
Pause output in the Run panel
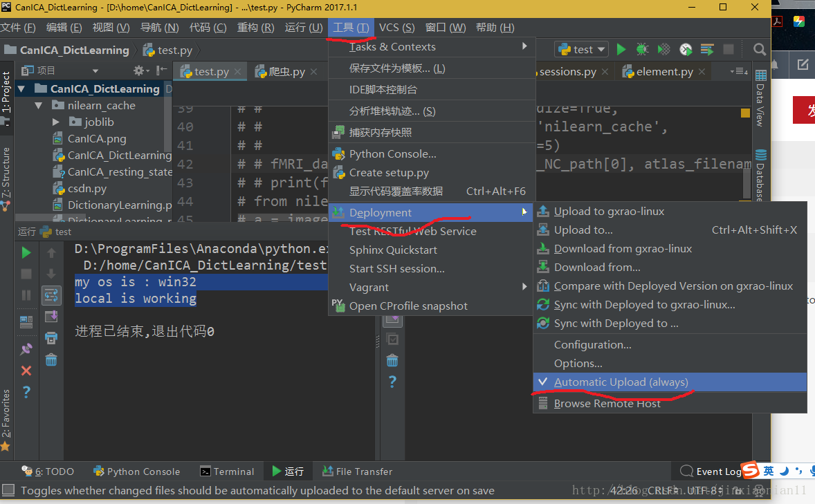pyautogui.click(x=26, y=295)
